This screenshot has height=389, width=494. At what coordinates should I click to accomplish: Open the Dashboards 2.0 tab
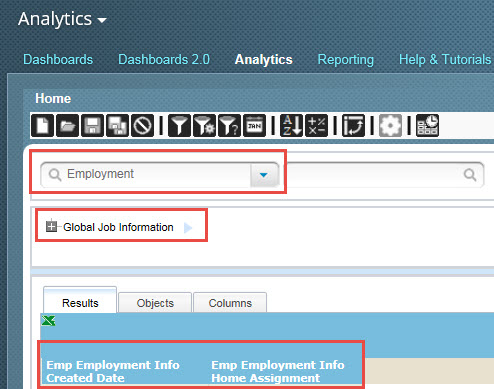(164, 59)
